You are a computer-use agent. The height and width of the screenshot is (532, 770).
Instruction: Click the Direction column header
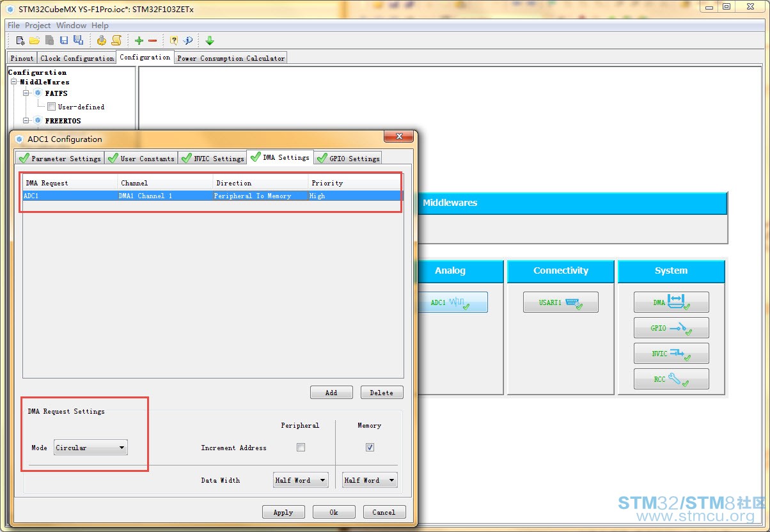(260, 183)
